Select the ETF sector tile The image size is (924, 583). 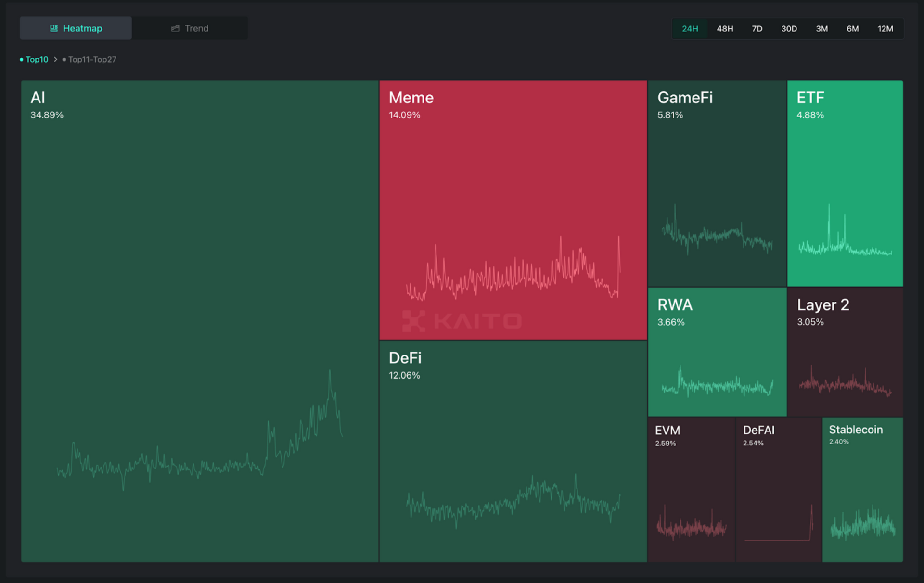point(845,183)
